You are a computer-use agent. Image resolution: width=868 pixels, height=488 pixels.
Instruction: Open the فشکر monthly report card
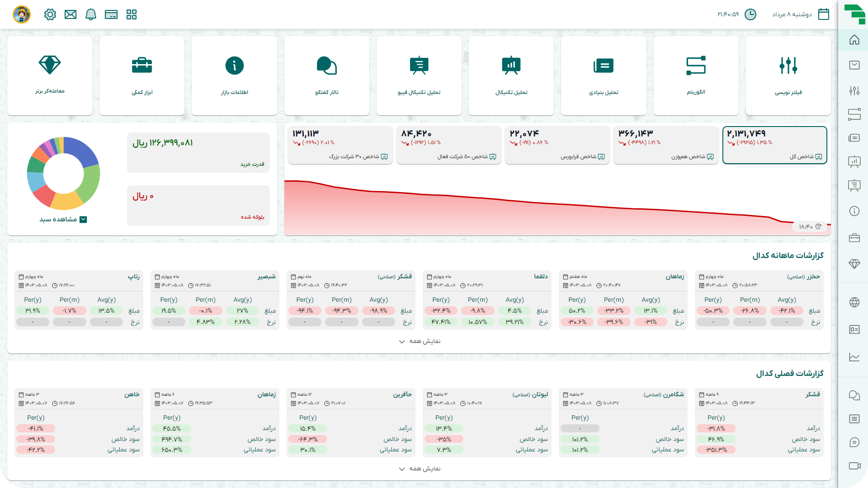click(x=351, y=300)
